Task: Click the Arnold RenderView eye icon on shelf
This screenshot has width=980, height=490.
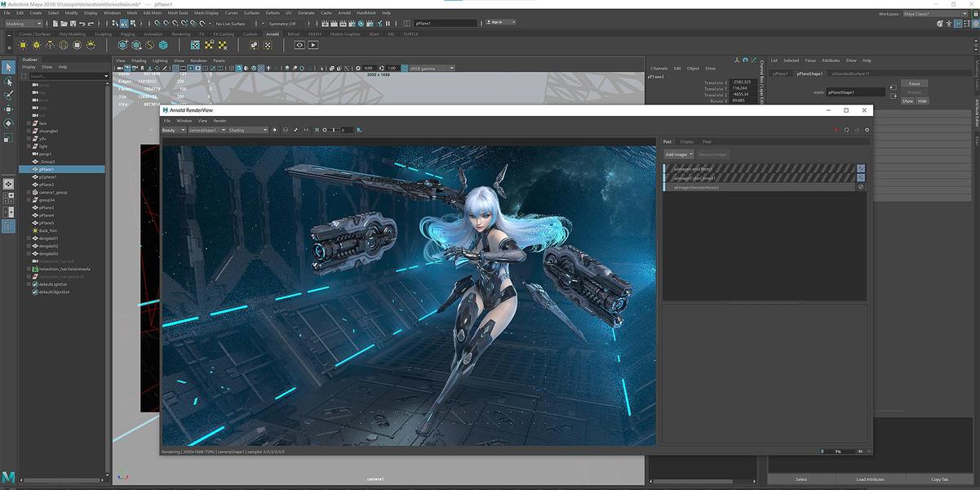Action: coord(299,45)
